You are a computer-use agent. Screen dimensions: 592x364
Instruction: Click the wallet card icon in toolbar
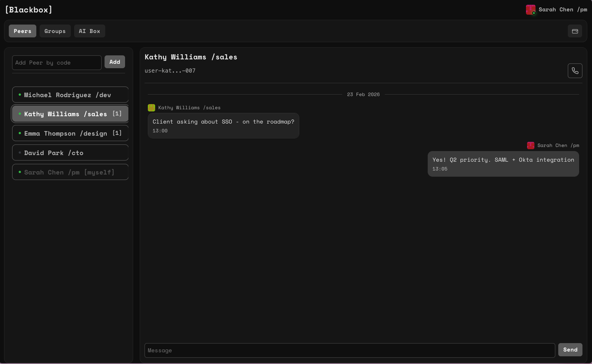(575, 31)
